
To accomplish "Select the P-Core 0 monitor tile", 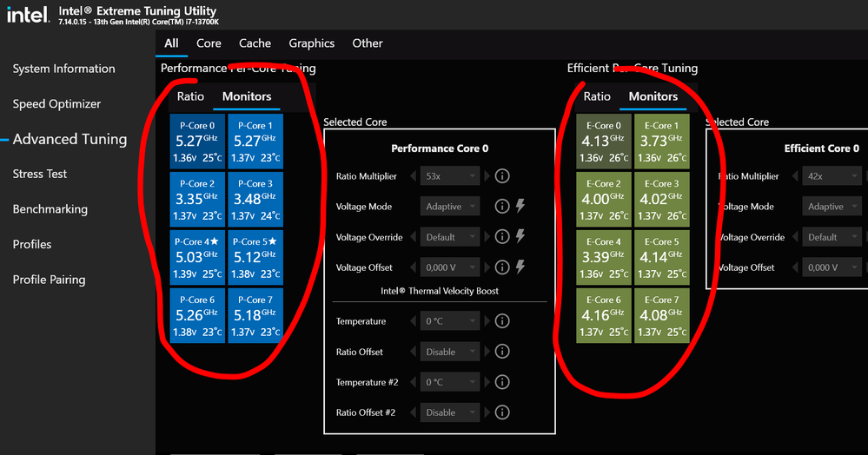I will pos(197,142).
